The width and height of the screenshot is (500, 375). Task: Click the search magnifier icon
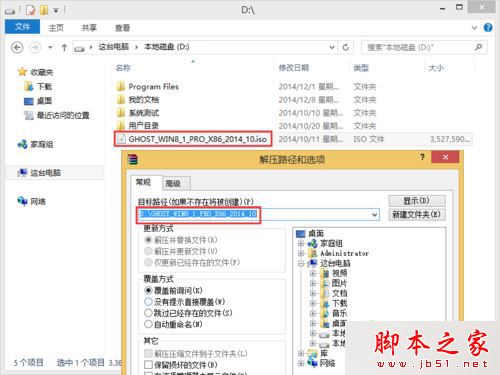pyautogui.click(x=479, y=47)
